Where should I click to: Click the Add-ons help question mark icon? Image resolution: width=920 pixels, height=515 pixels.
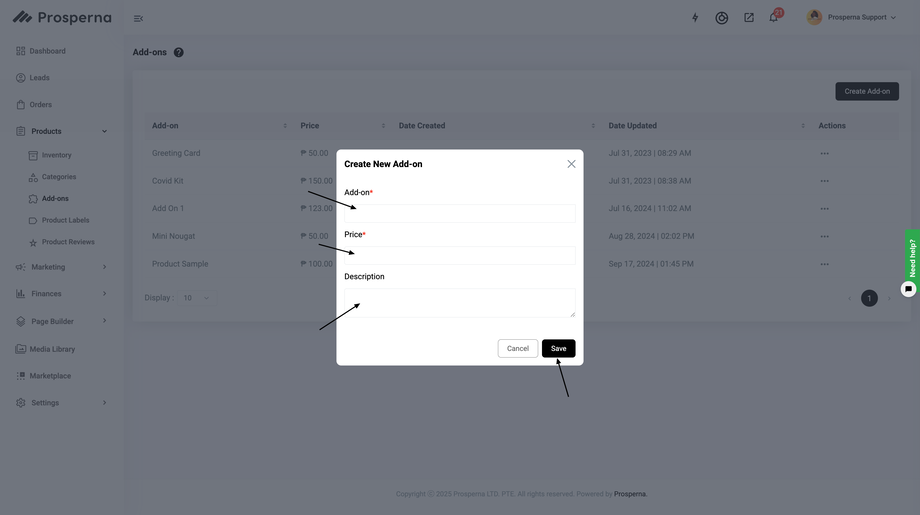pyautogui.click(x=179, y=52)
